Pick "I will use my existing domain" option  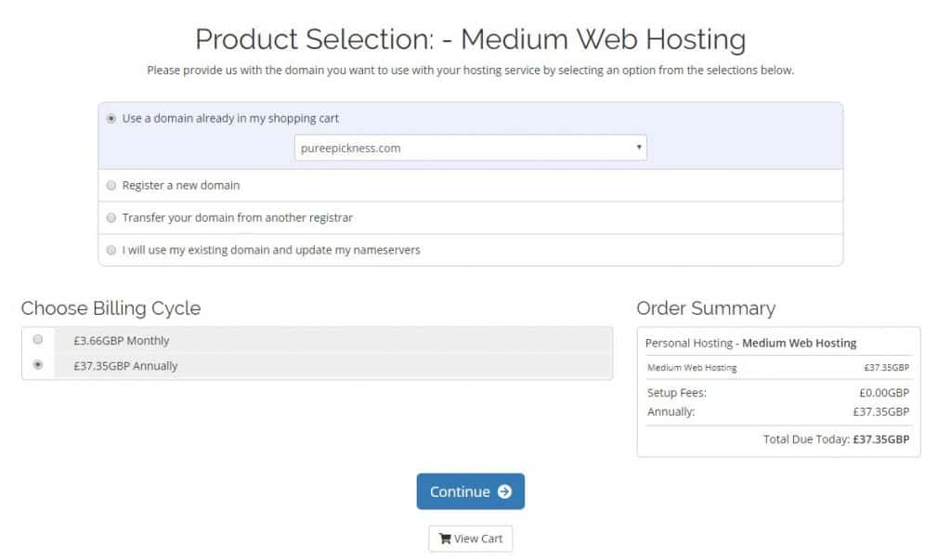112,251
